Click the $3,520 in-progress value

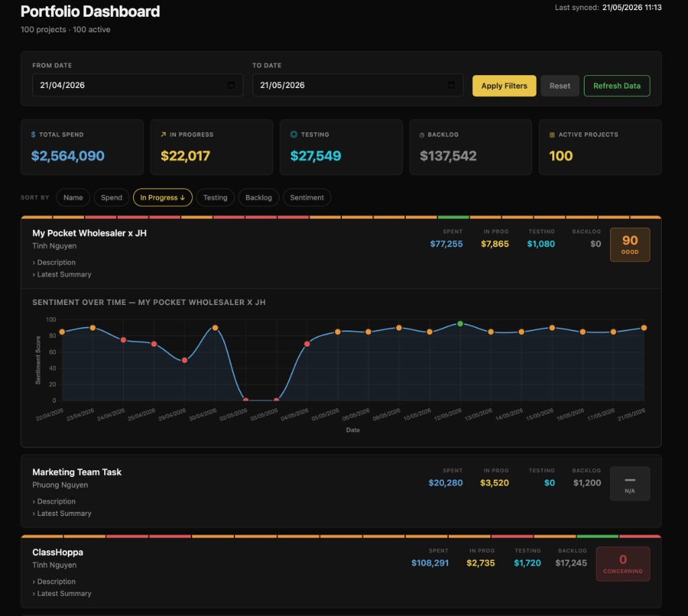[494, 483]
